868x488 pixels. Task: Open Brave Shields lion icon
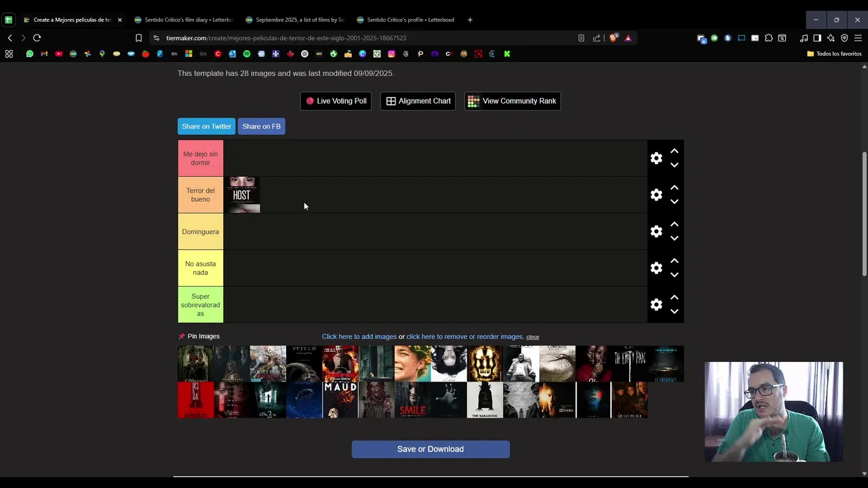click(614, 38)
